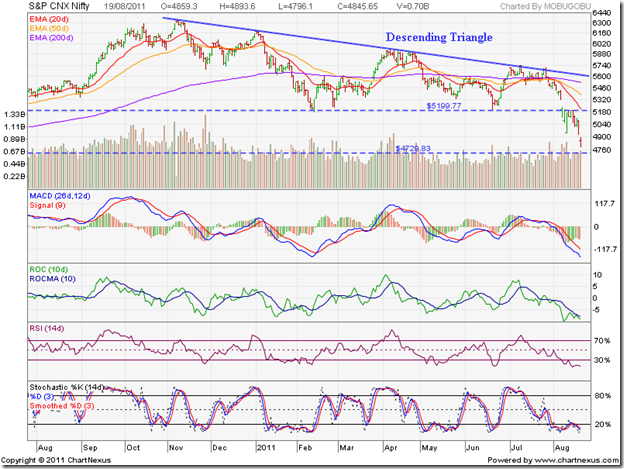Click the -117.7 MACD scale value
The width and height of the screenshot is (624, 469).
pos(605,249)
